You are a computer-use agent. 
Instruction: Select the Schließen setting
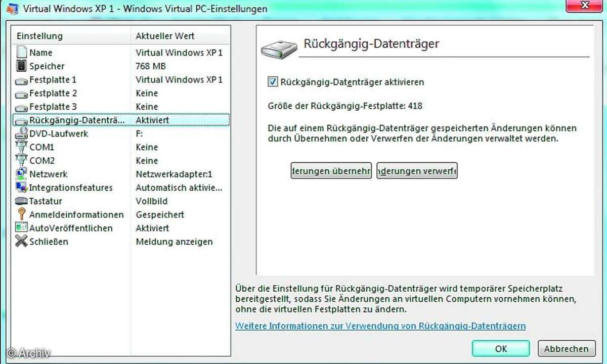point(121,242)
